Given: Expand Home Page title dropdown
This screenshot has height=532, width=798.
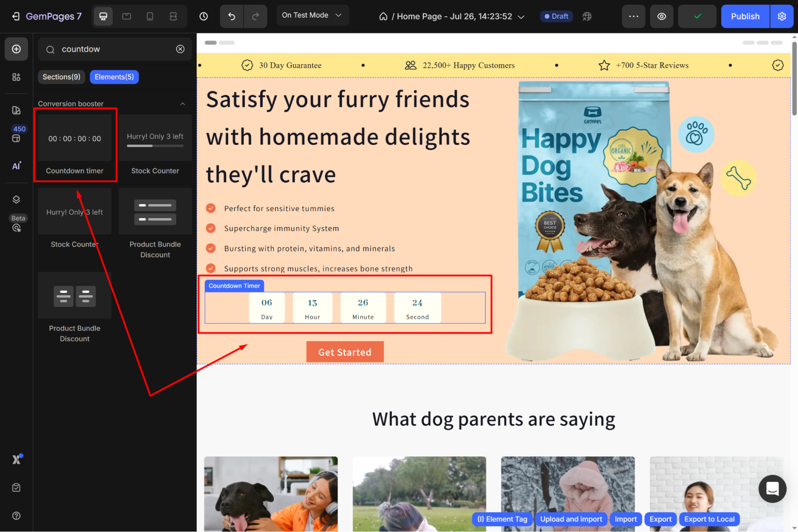Looking at the screenshot, I should pyautogui.click(x=521, y=17).
